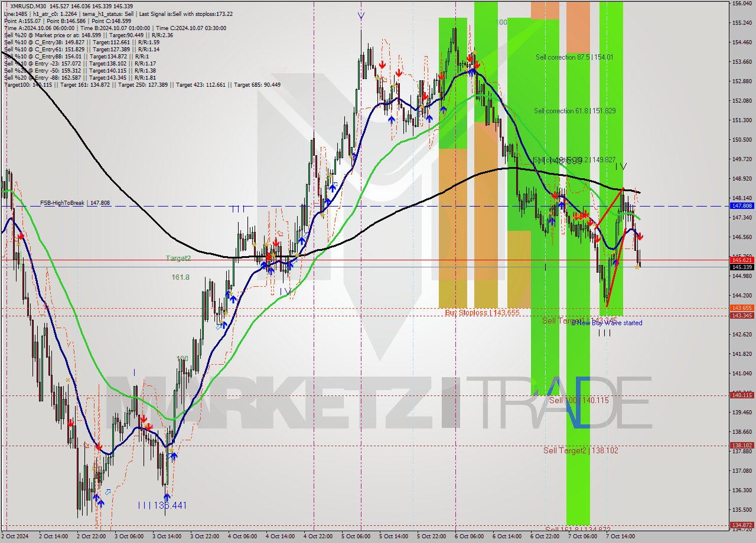This screenshot has width=756, height=543.
Task: Click the blue 147.808 price tag on axis
Action: point(742,206)
